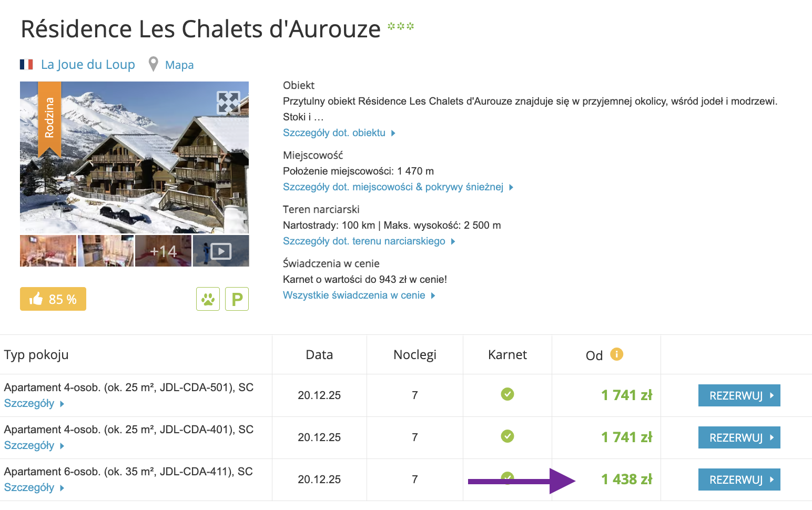Play the video thumbnail
The height and width of the screenshot is (510, 812).
(x=221, y=251)
